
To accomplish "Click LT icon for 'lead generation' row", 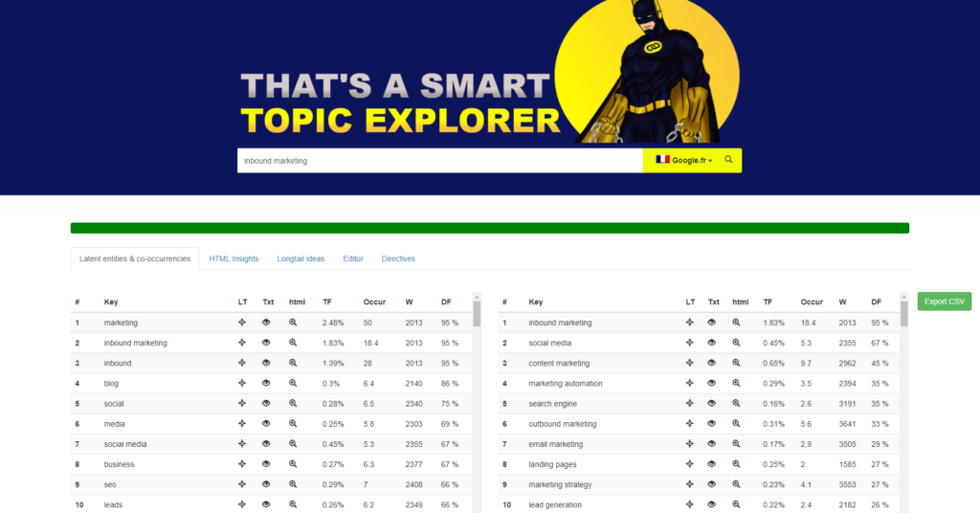I will pyautogui.click(x=689, y=504).
